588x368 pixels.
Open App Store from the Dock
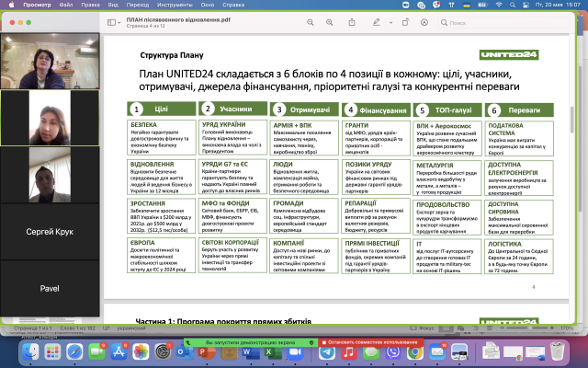pos(119,351)
